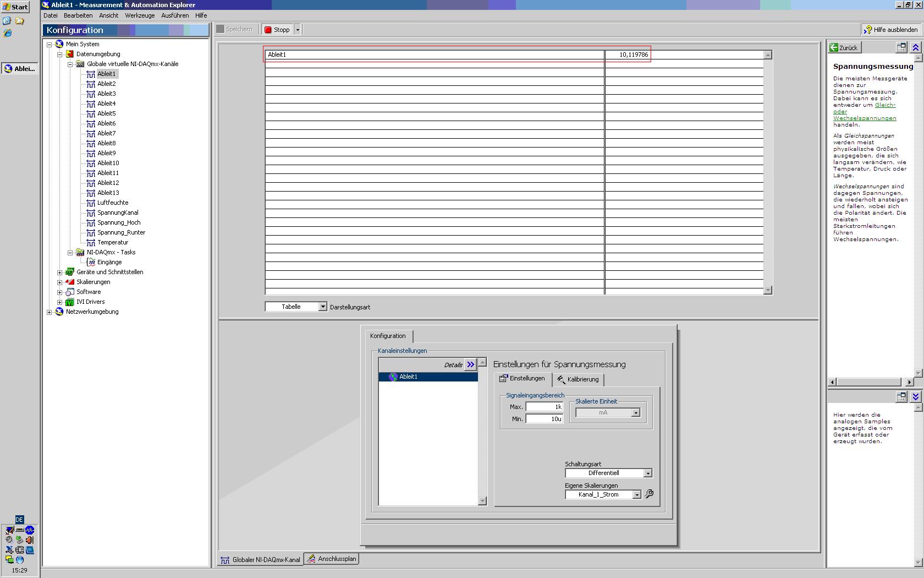The width and height of the screenshot is (924, 578).
Task: Open the Hilfe menu
Action: pyautogui.click(x=201, y=15)
